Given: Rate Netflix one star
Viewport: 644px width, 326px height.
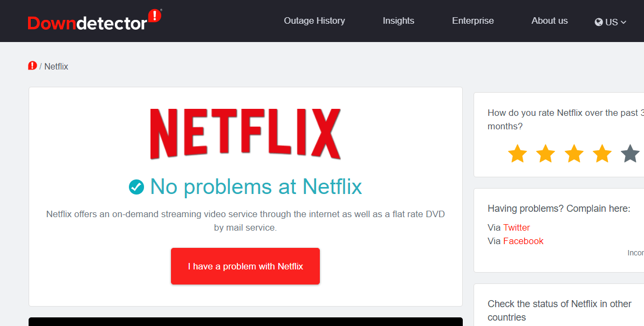Looking at the screenshot, I should pyautogui.click(x=517, y=154).
